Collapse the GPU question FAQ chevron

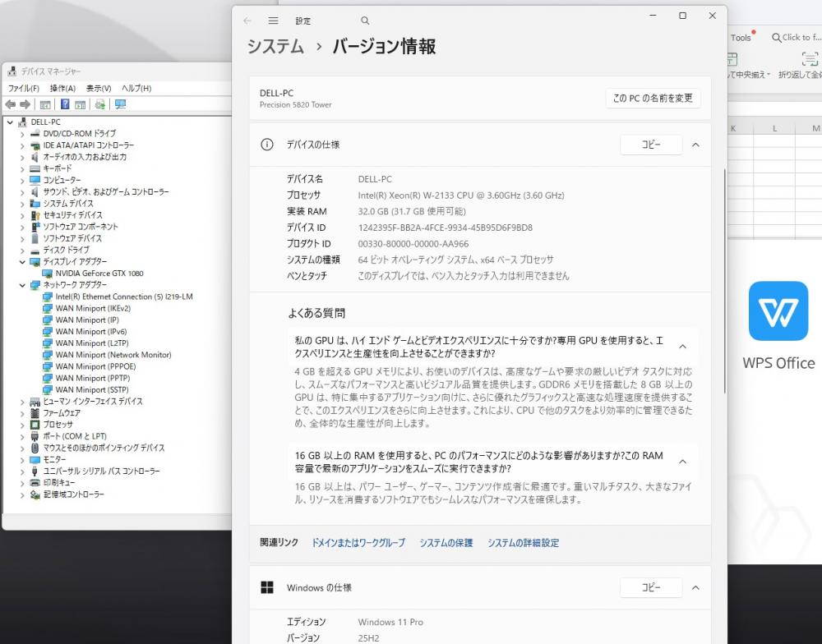click(x=682, y=347)
